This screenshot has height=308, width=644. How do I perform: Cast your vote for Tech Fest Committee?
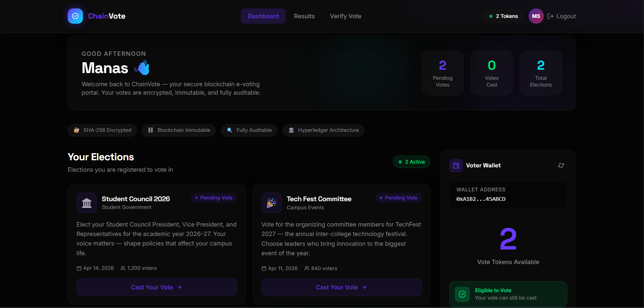341,287
